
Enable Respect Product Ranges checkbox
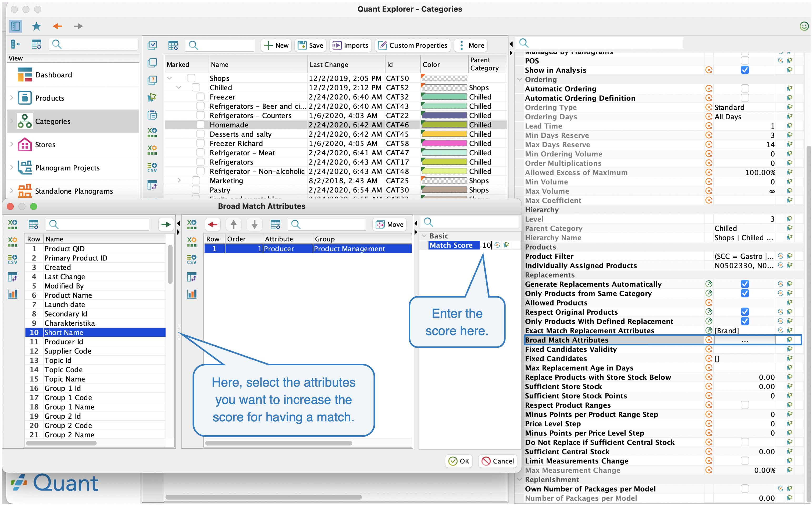pos(745,405)
